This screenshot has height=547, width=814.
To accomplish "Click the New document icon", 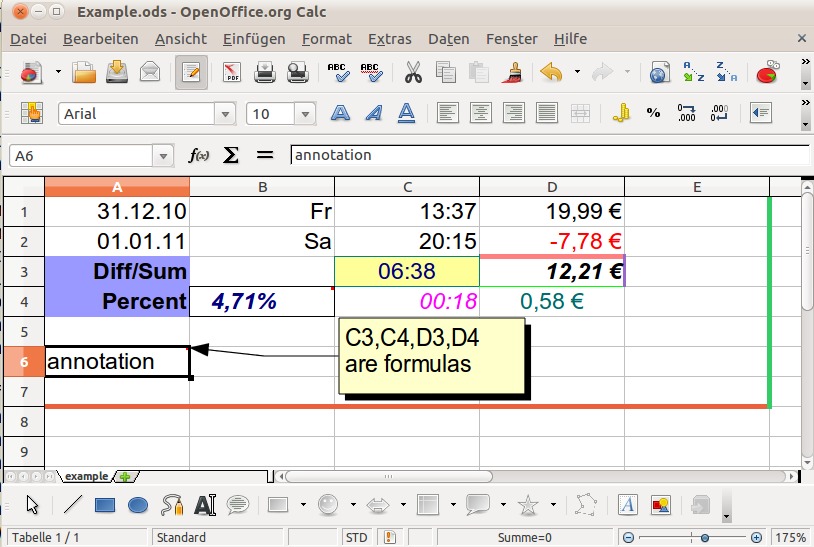I will click(x=32, y=73).
